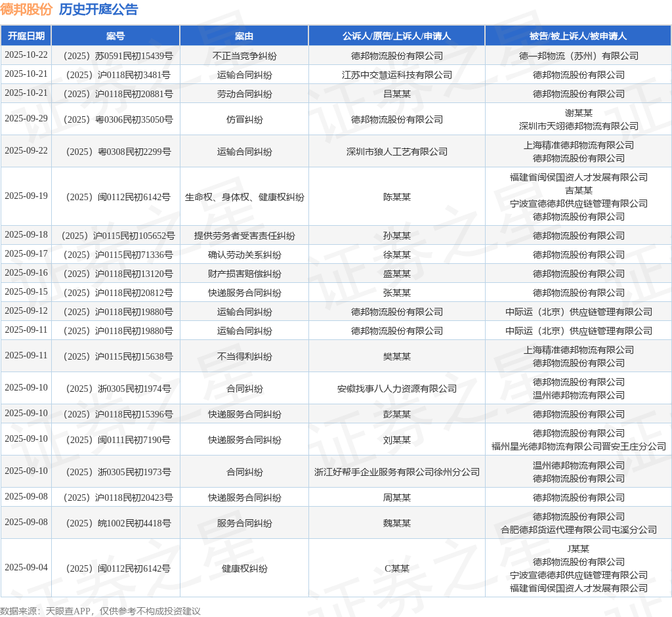Click plaintiff 盛某某
672x617 pixels.
click(x=397, y=274)
